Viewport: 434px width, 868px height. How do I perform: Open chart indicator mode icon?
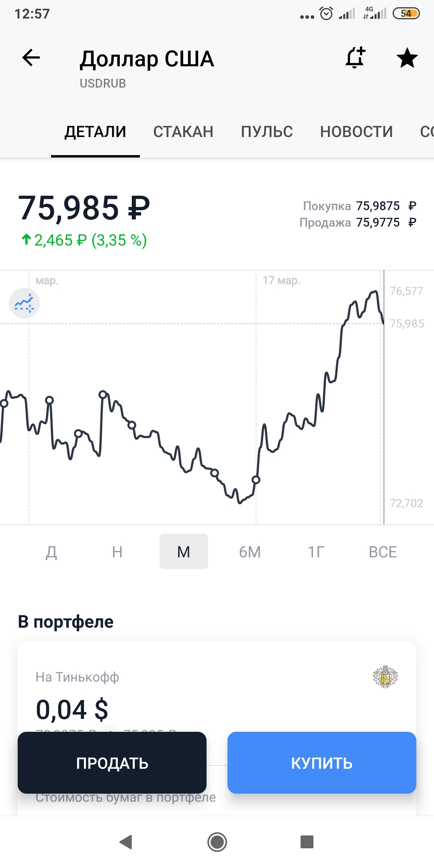click(x=24, y=303)
